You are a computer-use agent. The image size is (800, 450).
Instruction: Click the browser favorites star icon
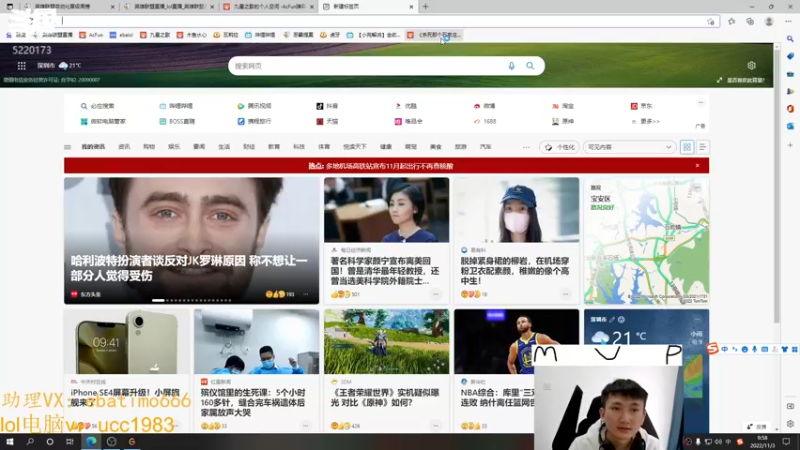click(x=732, y=21)
